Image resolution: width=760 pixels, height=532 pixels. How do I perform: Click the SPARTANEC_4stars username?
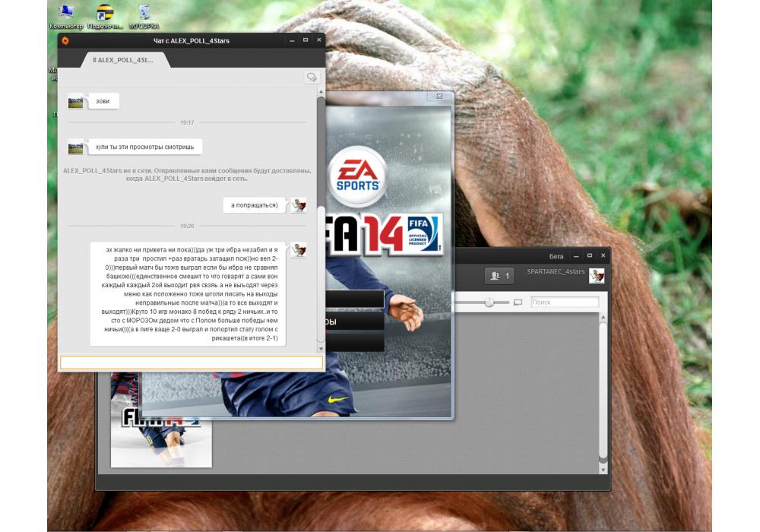click(555, 271)
